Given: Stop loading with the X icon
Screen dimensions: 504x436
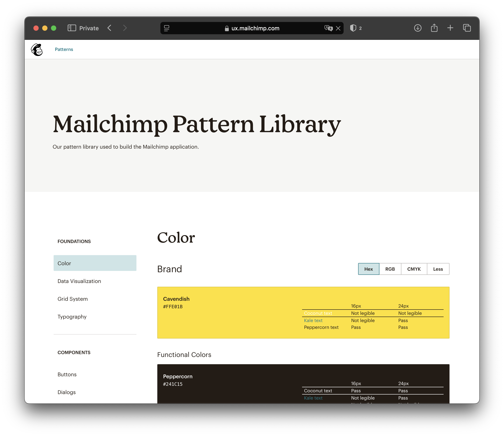Looking at the screenshot, I should [x=338, y=28].
